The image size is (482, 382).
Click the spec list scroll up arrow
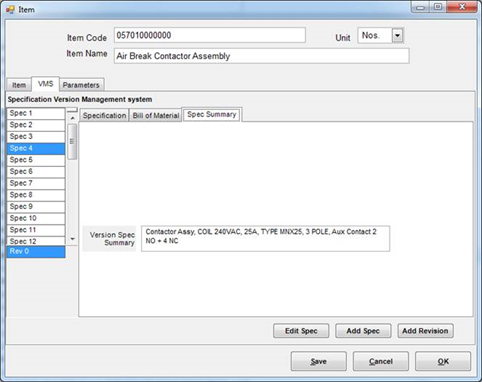(72, 118)
